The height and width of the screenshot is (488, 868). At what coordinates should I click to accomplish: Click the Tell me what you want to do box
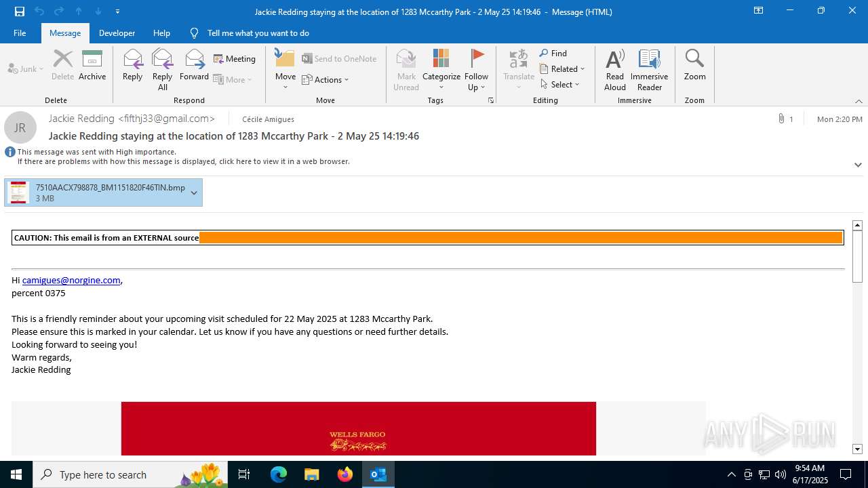tap(258, 33)
